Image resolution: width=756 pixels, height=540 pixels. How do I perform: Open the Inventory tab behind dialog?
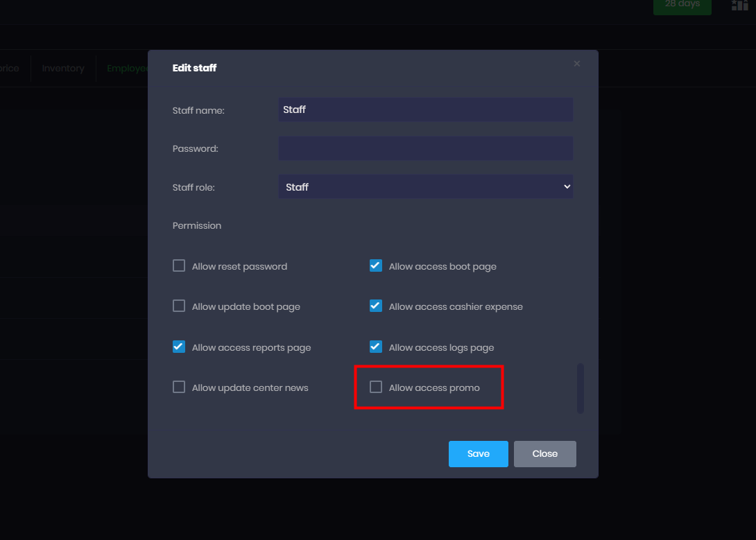pos(63,69)
